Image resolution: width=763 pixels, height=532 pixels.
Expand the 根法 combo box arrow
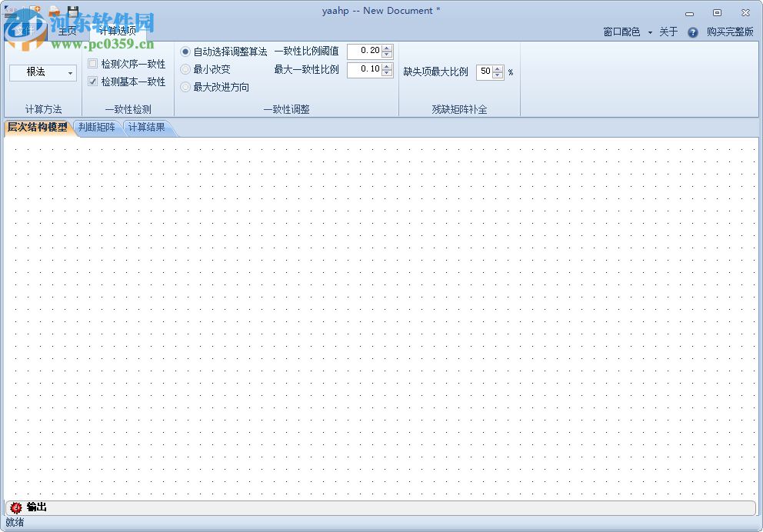coord(71,72)
